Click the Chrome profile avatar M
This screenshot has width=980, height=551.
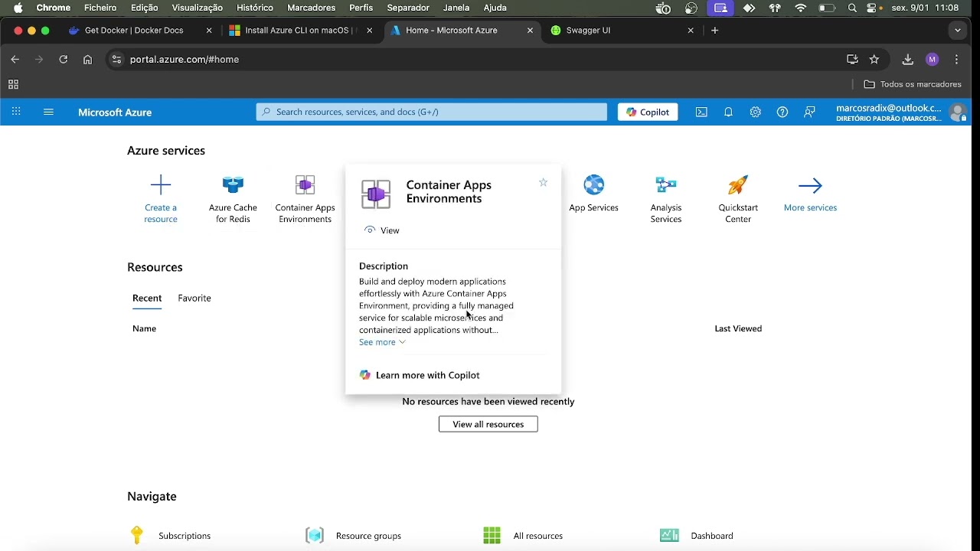tap(932, 59)
